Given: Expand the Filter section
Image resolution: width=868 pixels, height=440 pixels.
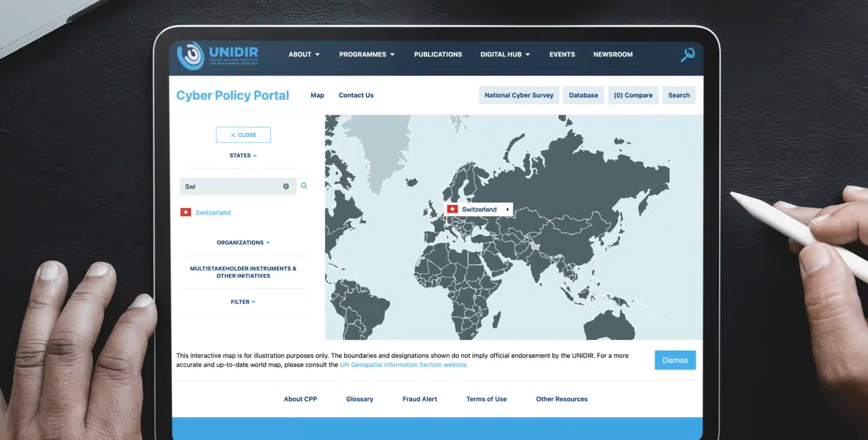Looking at the screenshot, I should 243,302.
